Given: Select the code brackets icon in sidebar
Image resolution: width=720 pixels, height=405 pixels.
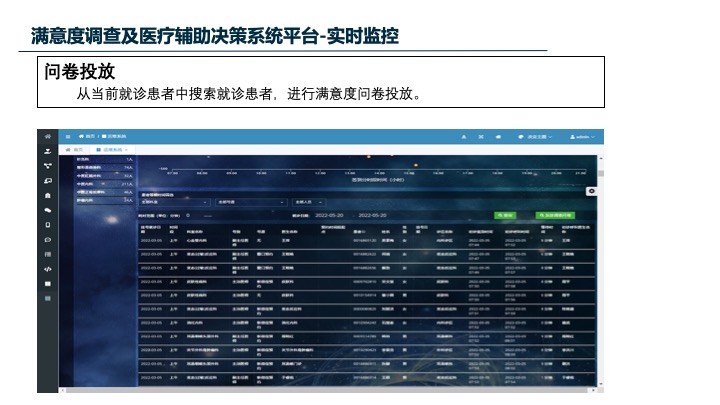Looking at the screenshot, I should coord(48,269).
